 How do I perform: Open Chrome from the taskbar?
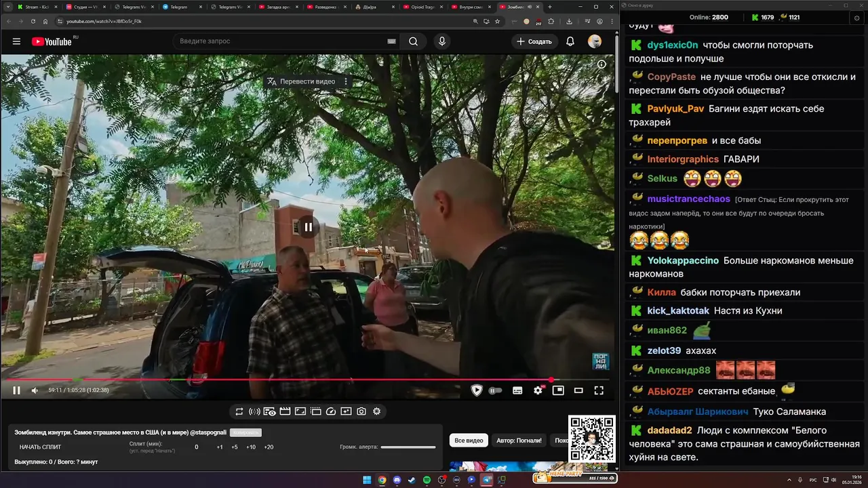pyautogui.click(x=382, y=480)
